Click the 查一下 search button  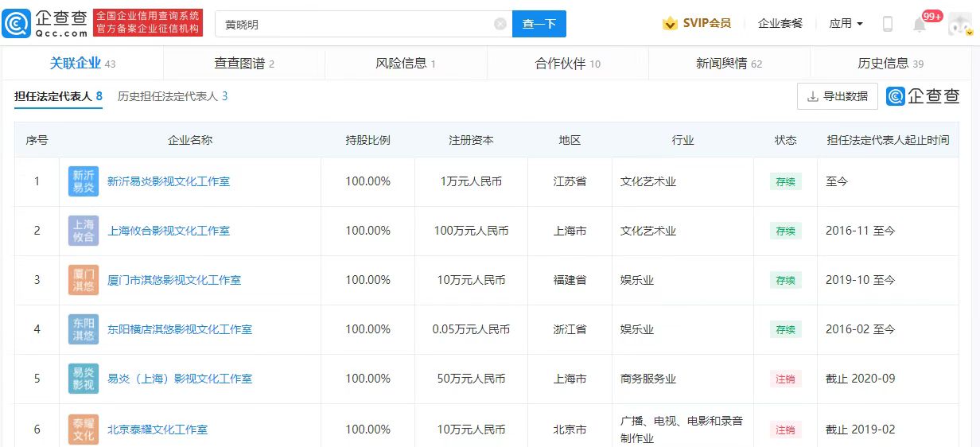point(539,24)
